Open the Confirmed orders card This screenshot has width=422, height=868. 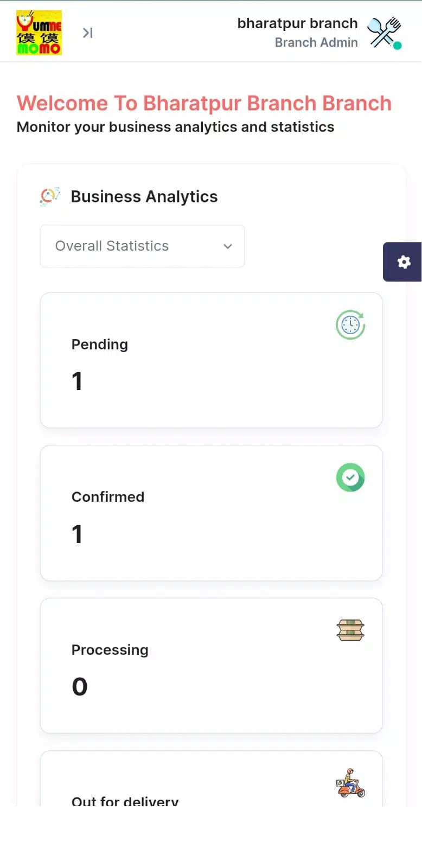tap(212, 513)
